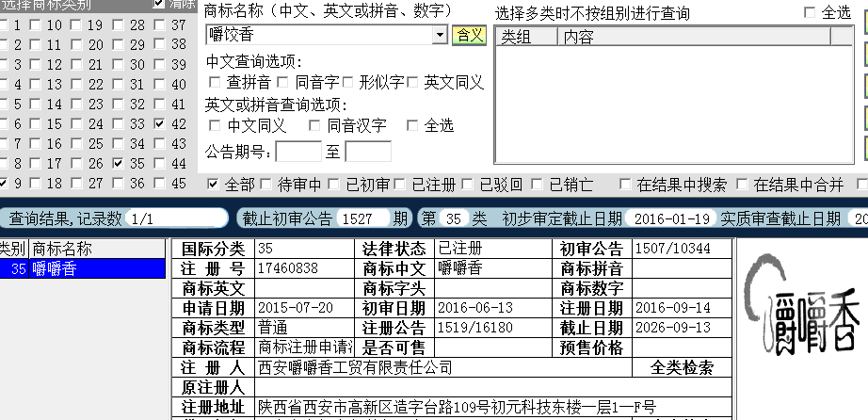This screenshot has height=420, width=868.
Task: Click the trademark name input 嚼饺香
Action: (x=319, y=35)
